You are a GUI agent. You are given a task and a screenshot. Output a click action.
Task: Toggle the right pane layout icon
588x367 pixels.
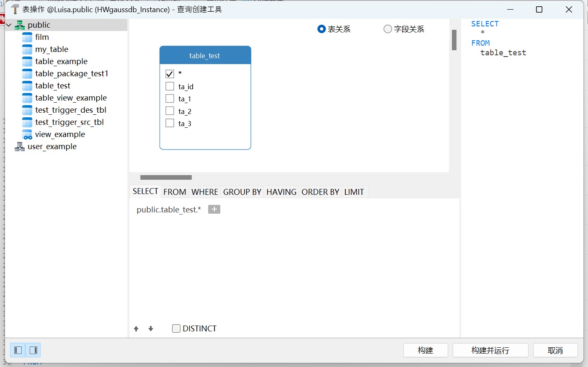33,350
